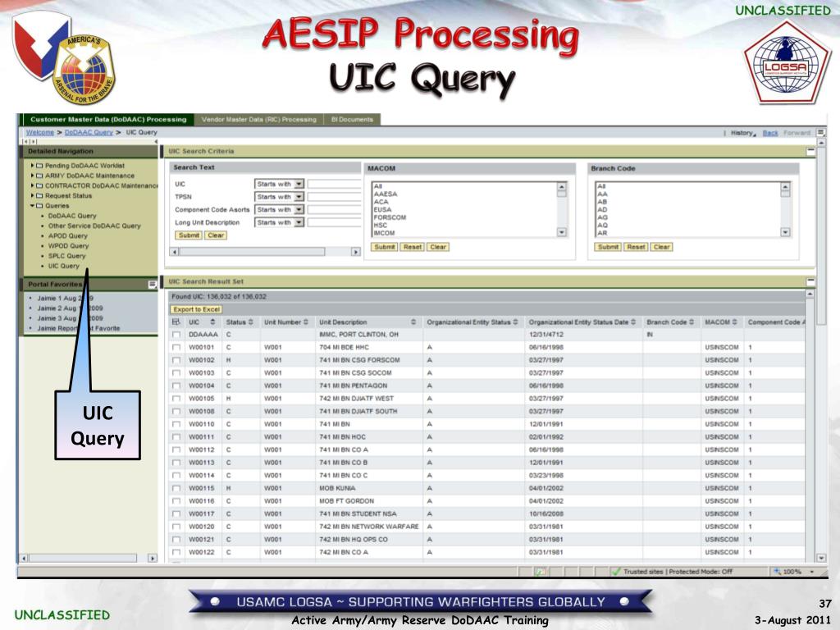This screenshot has height=630, width=840.
Task: Clear the Branch Code selection
Action: tap(662, 247)
